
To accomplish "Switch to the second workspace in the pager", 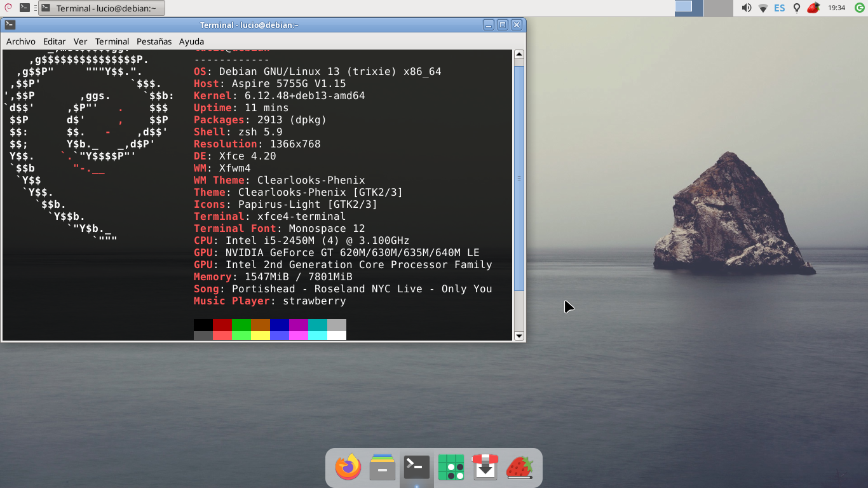I will click(x=719, y=8).
